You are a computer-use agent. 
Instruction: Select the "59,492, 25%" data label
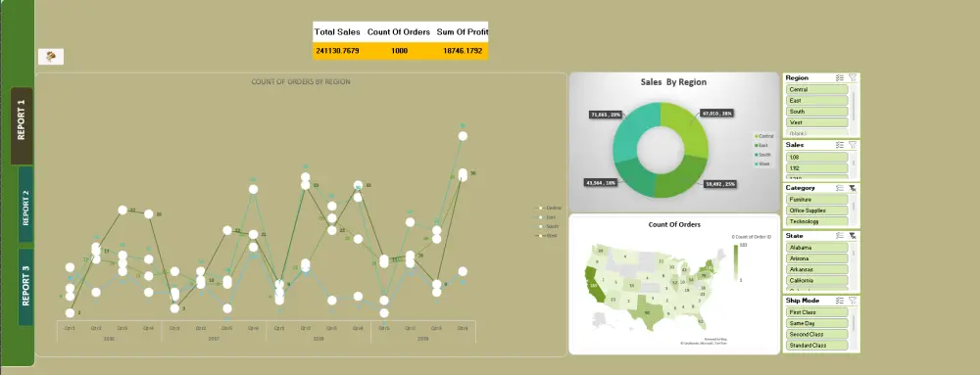click(x=721, y=184)
